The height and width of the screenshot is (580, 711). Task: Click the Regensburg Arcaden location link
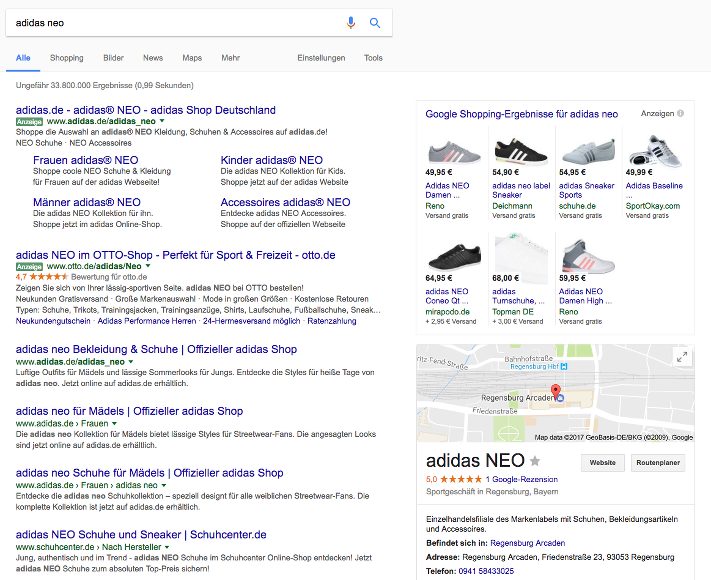(527, 543)
